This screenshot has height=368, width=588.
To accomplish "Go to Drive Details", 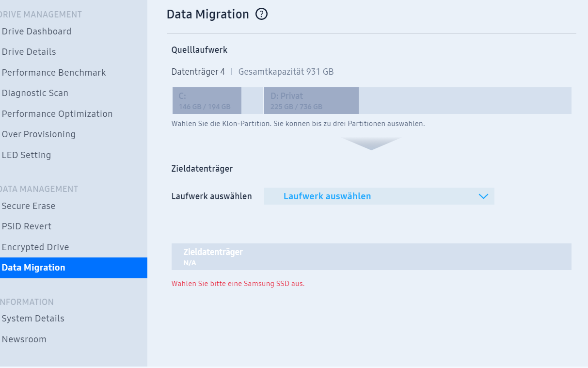I will tap(29, 52).
